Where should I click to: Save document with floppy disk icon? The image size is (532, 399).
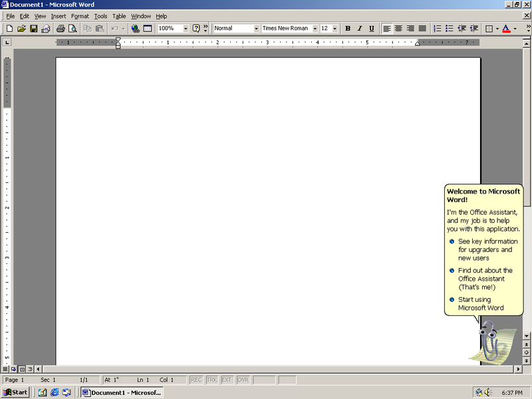coord(33,29)
